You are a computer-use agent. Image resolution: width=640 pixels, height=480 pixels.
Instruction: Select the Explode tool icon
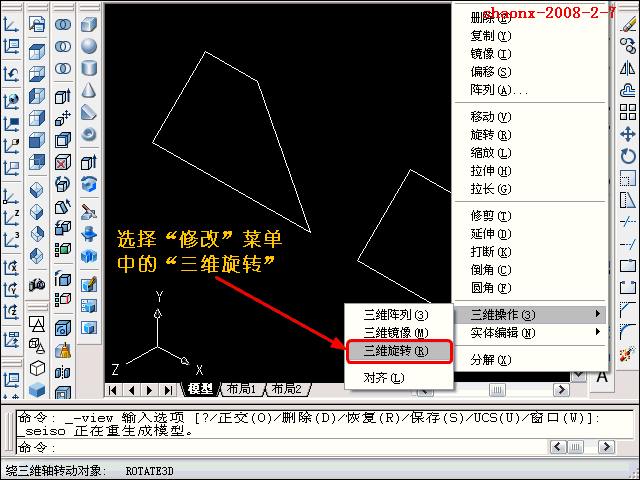pyautogui.click(x=628, y=354)
